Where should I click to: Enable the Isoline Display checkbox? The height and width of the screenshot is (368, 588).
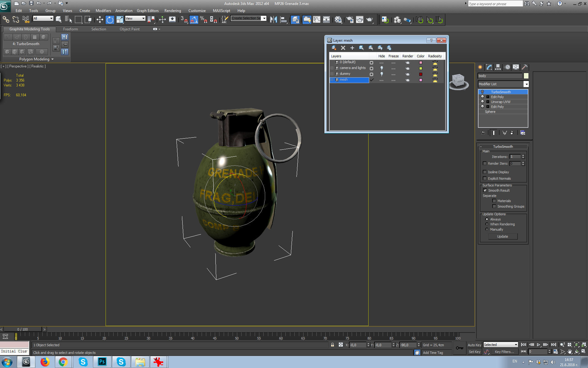(485, 172)
